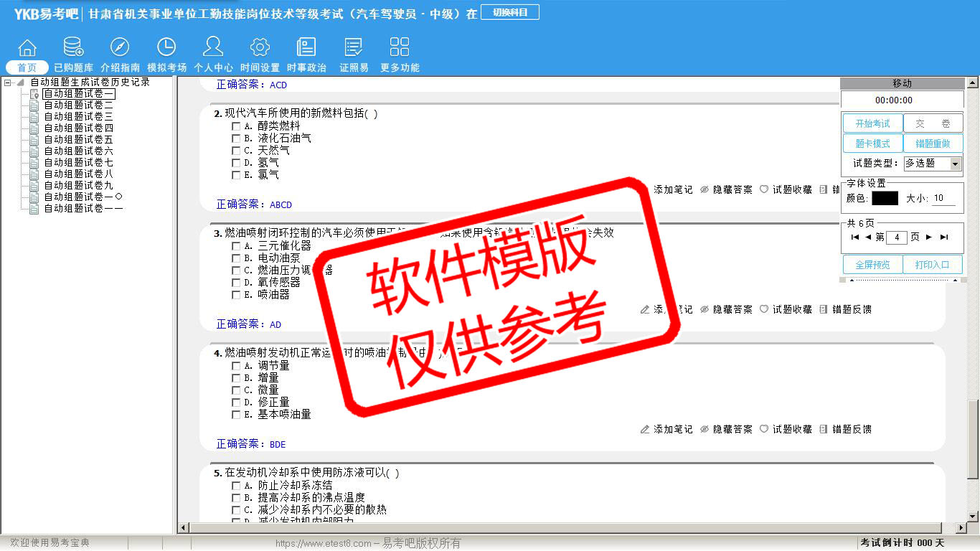This screenshot has width=980, height=551.
Task: Check option B 增量
Action: [236, 378]
